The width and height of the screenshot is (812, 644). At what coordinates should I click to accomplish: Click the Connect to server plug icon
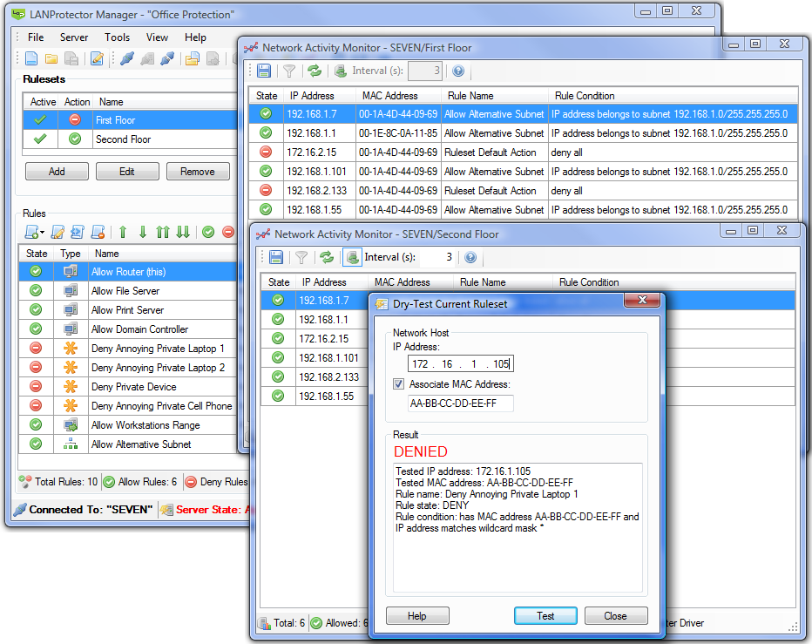[127, 59]
